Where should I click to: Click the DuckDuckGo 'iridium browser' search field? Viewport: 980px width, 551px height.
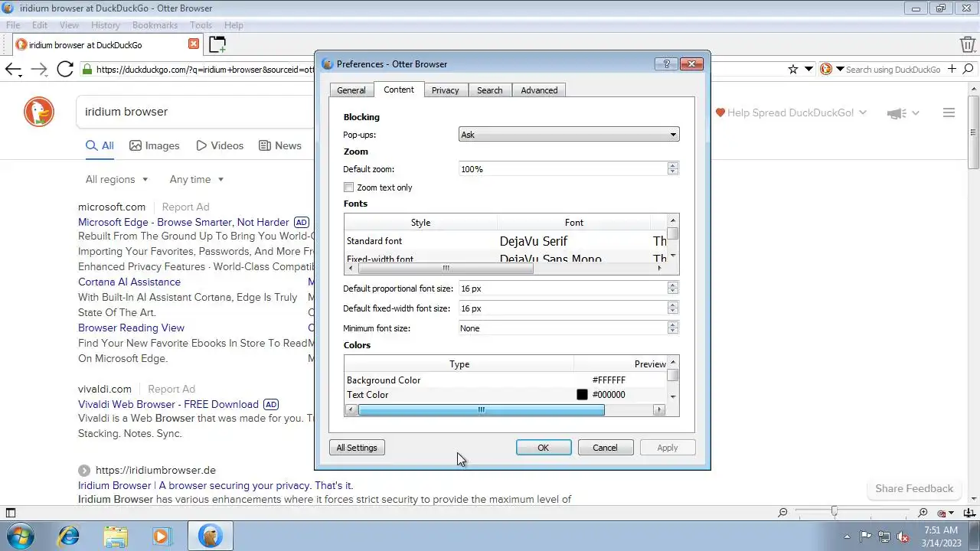pyautogui.click(x=195, y=112)
